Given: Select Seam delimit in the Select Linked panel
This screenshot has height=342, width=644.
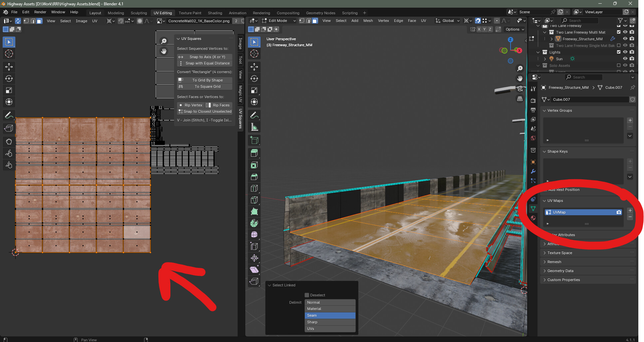Looking at the screenshot, I should tap(330, 315).
